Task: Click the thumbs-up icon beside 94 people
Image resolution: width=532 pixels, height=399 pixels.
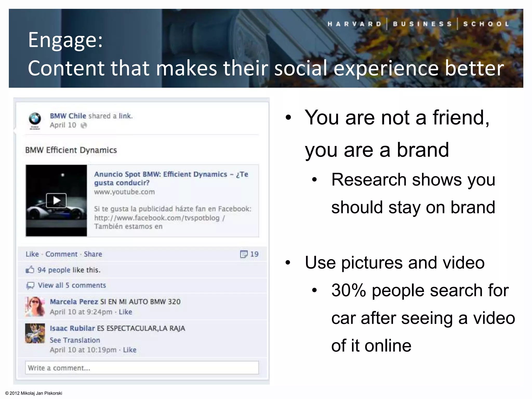Action: 30,270
